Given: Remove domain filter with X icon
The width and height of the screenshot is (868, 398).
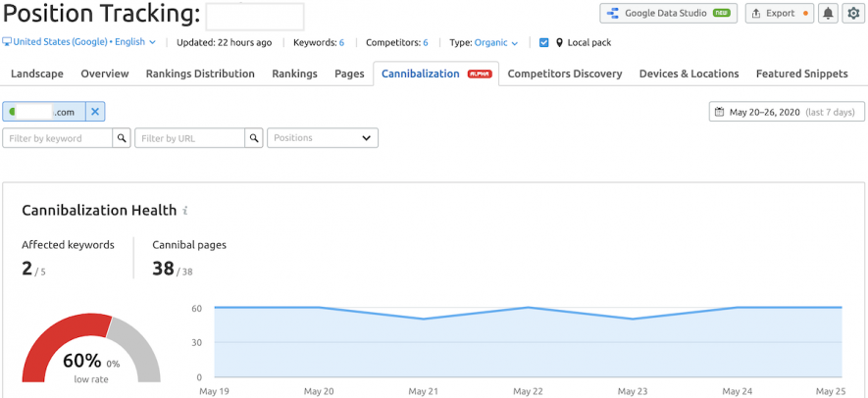Looking at the screenshot, I should click(95, 112).
